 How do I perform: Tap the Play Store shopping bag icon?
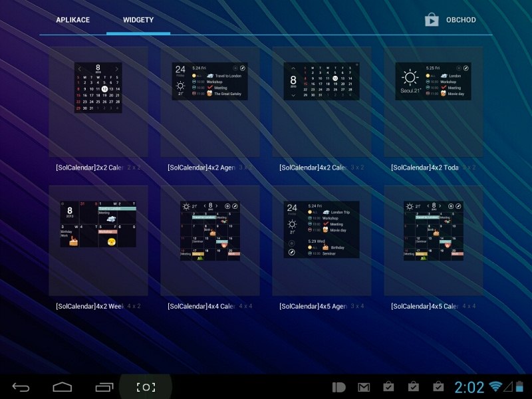click(x=432, y=20)
